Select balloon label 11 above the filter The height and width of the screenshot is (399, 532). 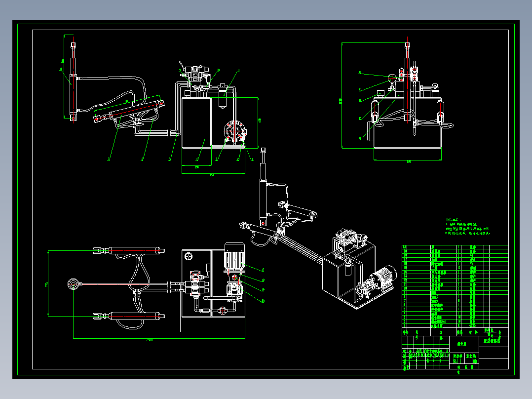click(238, 71)
